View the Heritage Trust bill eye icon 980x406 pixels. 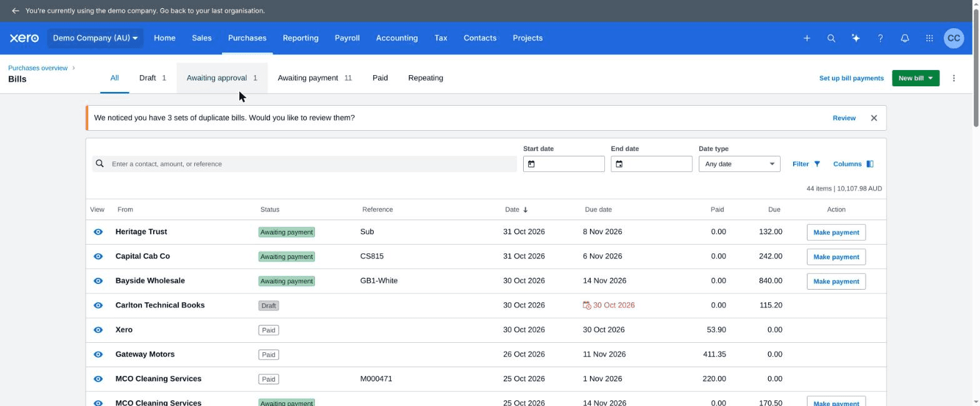pos(98,232)
